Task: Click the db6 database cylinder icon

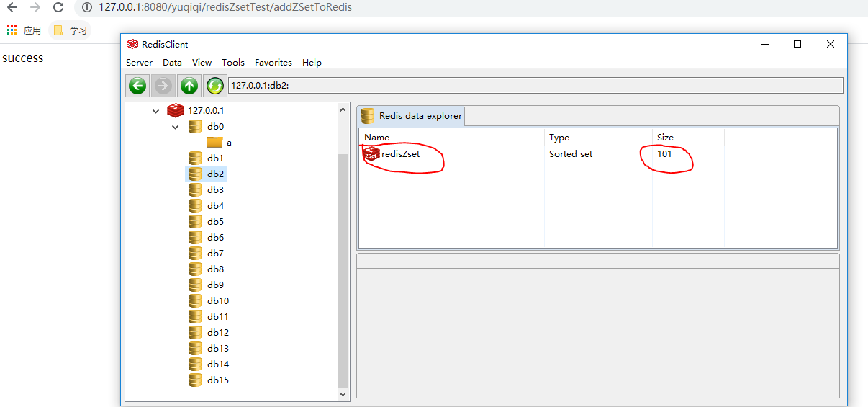Action: tap(195, 237)
